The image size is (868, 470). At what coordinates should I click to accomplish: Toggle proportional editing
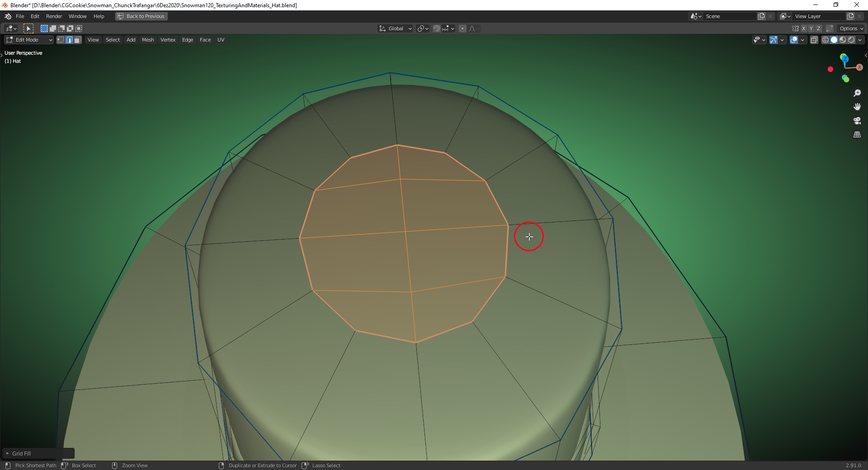(462, 28)
